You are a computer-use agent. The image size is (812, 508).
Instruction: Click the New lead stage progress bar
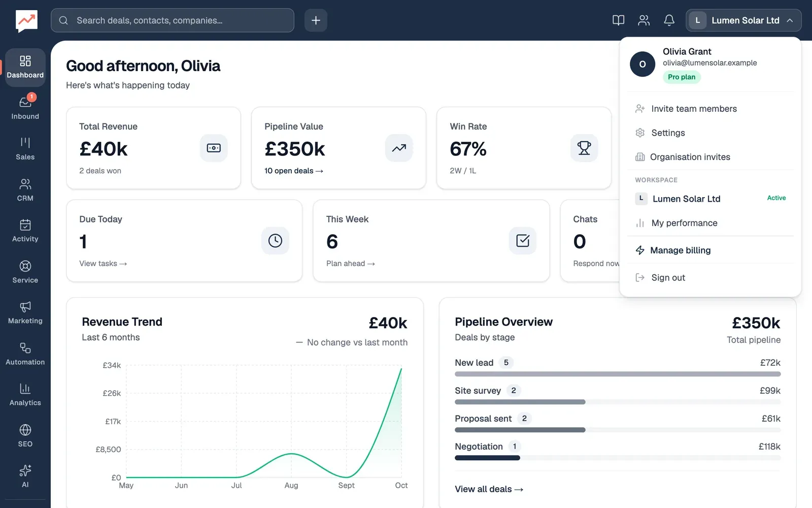click(618, 374)
